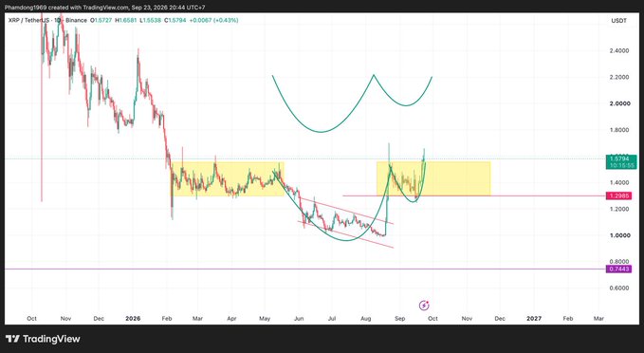
Task: Click the 1.4000 price axis label
Action: pos(619,182)
